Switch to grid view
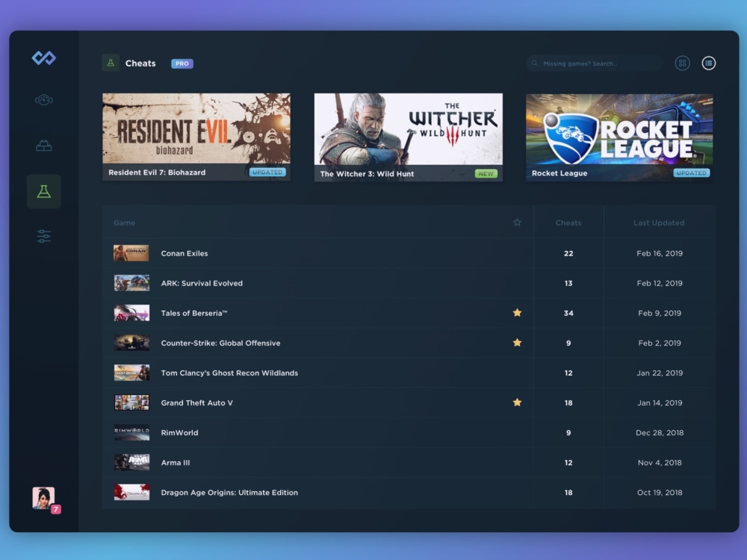 click(x=682, y=63)
